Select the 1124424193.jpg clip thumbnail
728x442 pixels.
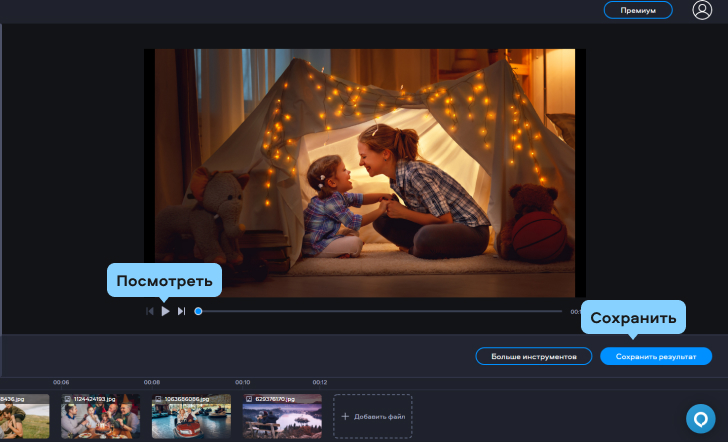pyautogui.click(x=101, y=416)
